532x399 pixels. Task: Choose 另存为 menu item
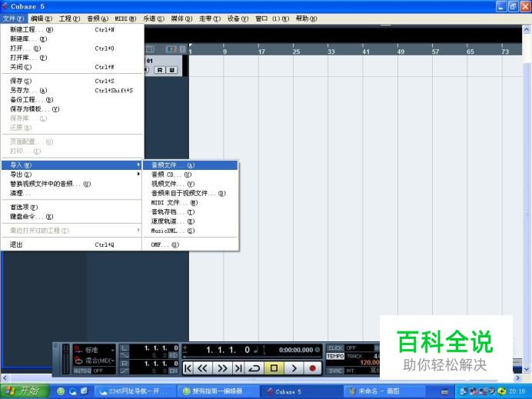click(71, 90)
